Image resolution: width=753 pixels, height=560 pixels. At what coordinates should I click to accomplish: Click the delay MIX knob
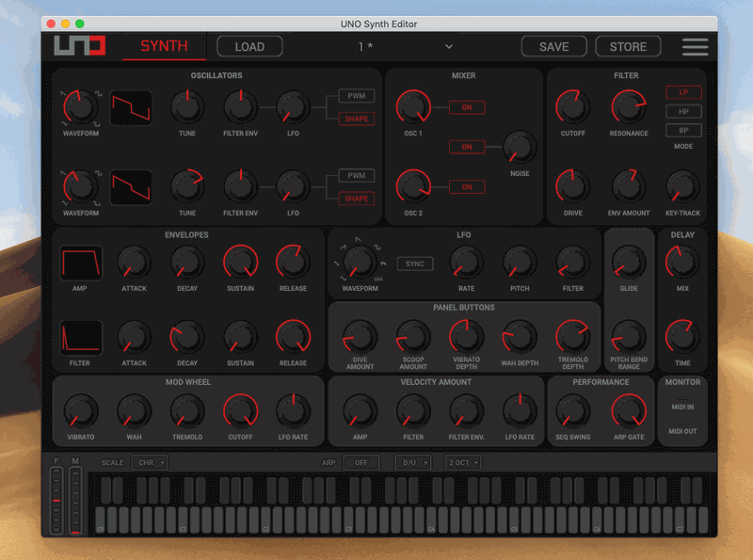point(682,264)
